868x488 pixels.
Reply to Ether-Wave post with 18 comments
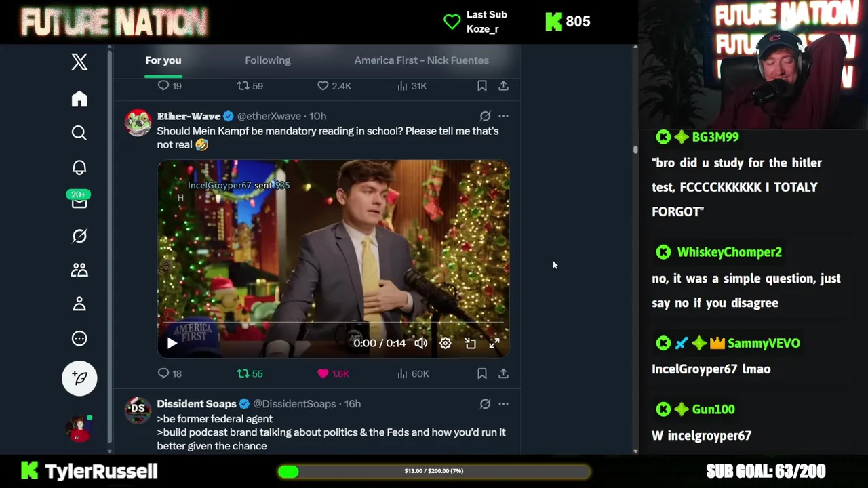[170, 373]
